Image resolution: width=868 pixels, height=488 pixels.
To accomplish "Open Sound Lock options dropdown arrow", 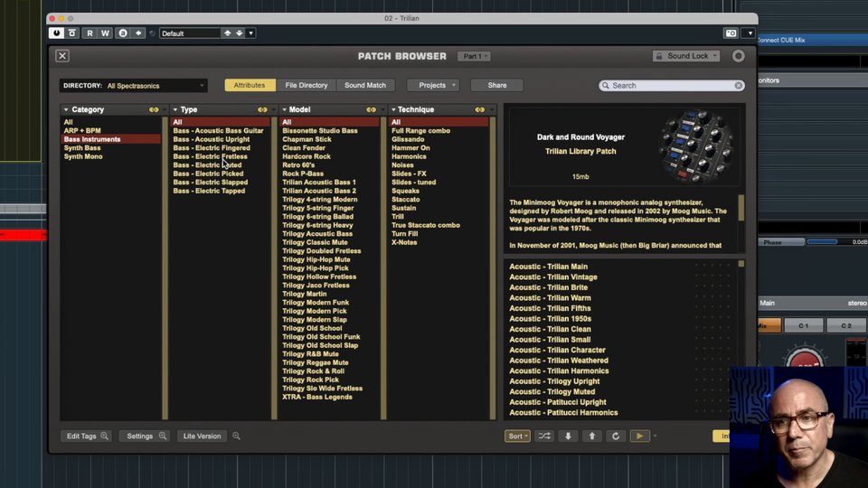I will 715,56.
